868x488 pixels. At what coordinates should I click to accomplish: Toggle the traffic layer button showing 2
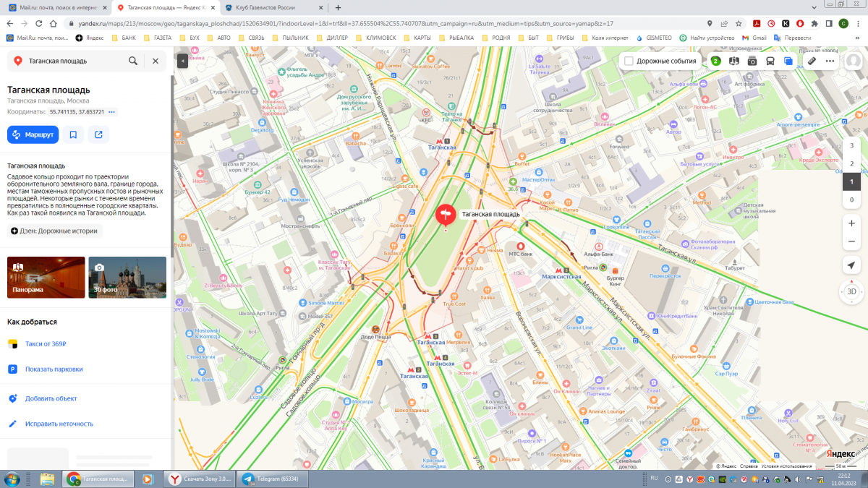click(715, 61)
